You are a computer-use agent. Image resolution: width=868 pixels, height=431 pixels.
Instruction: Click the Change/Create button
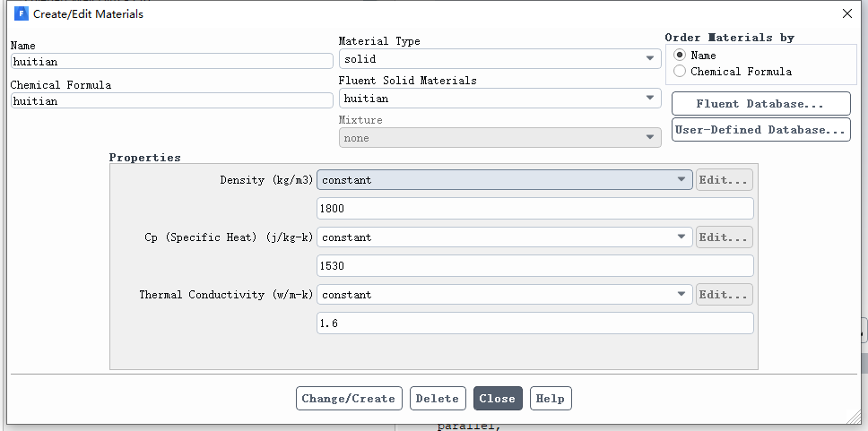(349, 399)
